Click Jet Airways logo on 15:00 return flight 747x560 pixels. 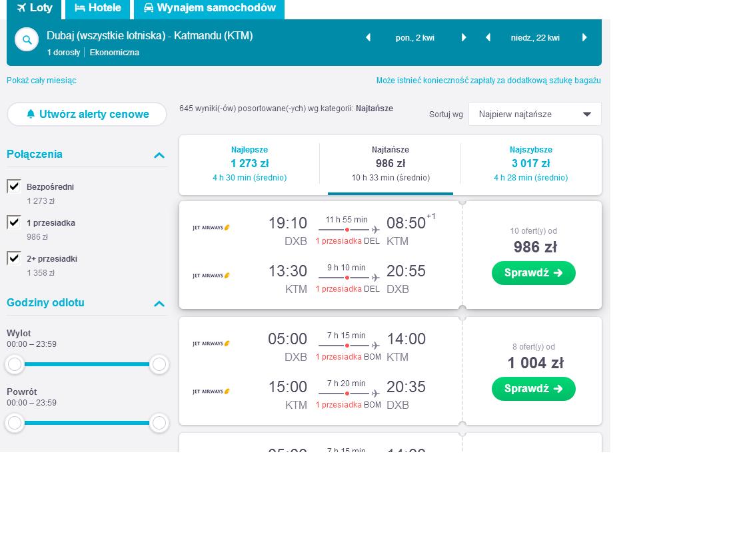(211, 392)
